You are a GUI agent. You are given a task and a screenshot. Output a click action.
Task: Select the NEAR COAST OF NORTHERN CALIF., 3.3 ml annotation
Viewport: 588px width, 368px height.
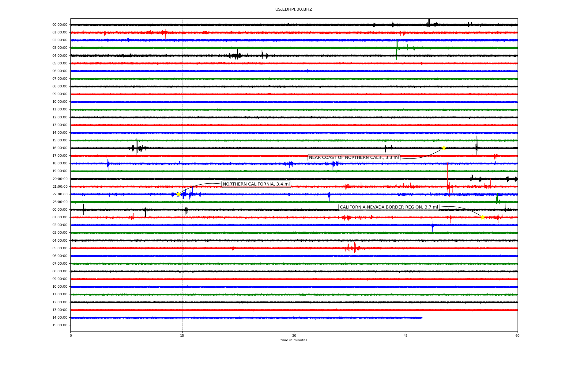click(354, 158)
